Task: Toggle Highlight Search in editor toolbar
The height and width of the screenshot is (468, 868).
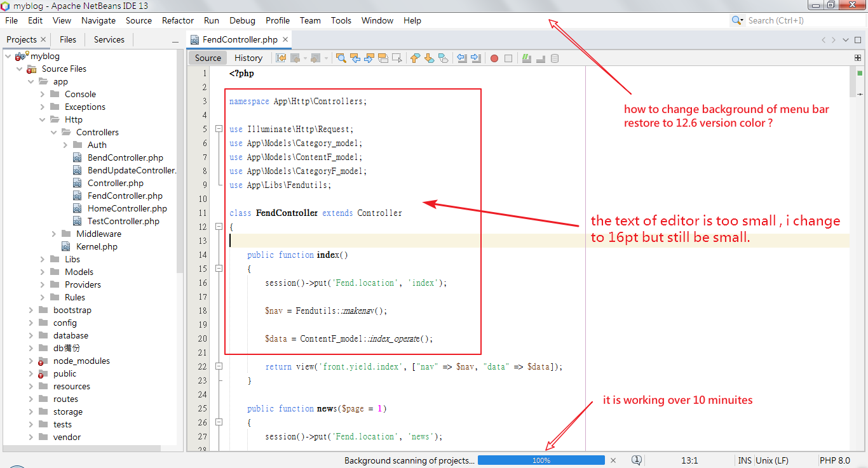Action: 383,58
